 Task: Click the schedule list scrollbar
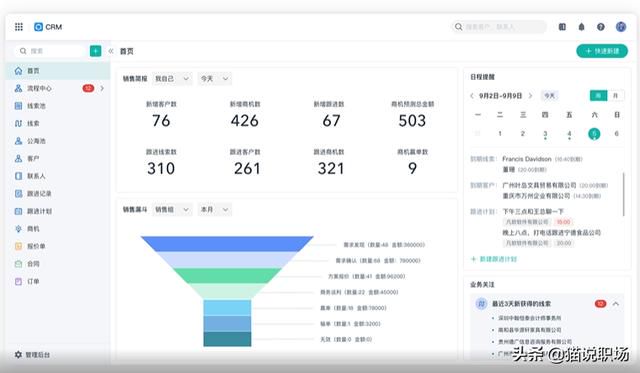pos(623,194)
